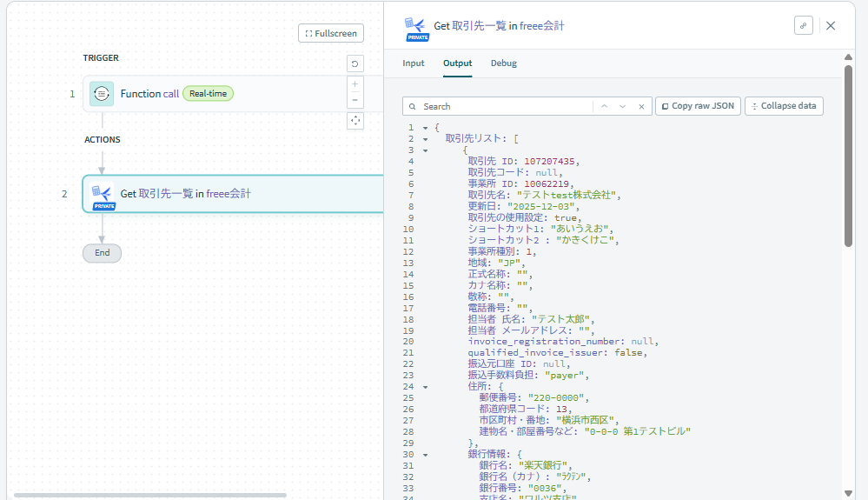868x500 pixels.
Task: Click the 担当者 氏名 value テスト太郎
Action: 560,319
